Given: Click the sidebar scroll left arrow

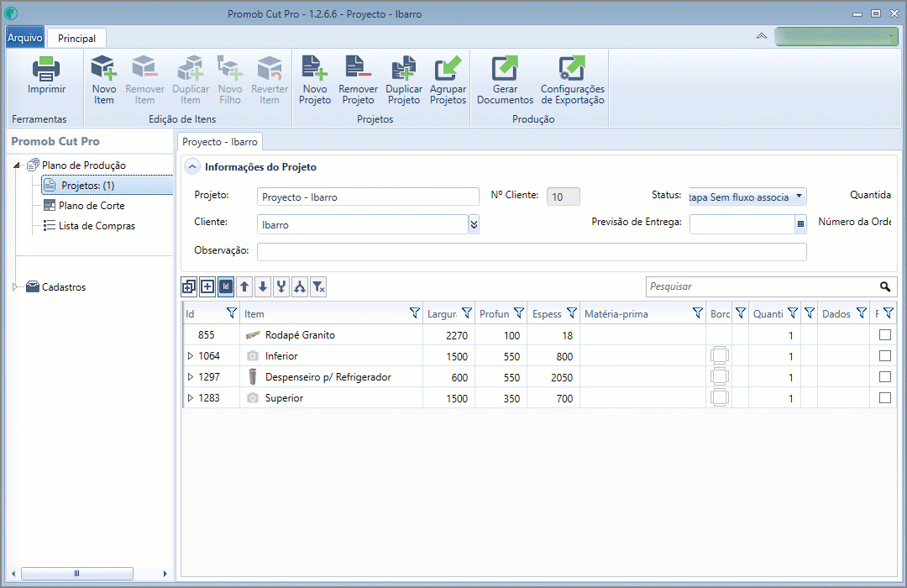Looking at the screenshot, I should [13, 574].
